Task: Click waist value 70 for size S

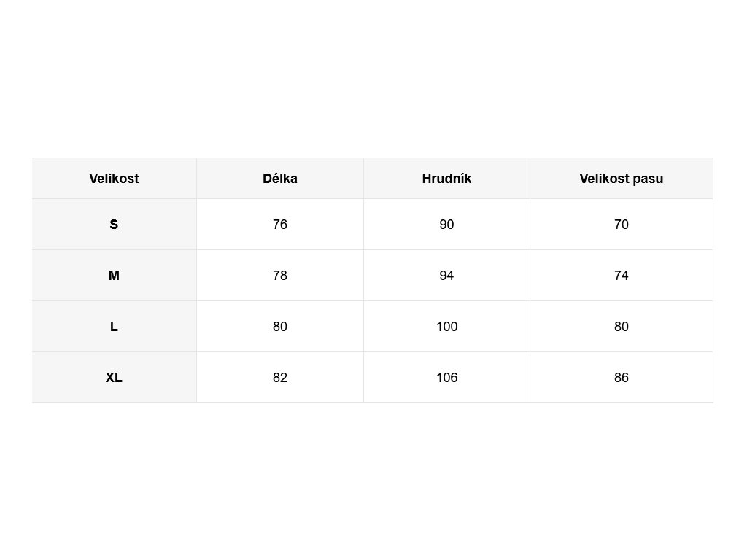Action: click(x=622, y=225)
